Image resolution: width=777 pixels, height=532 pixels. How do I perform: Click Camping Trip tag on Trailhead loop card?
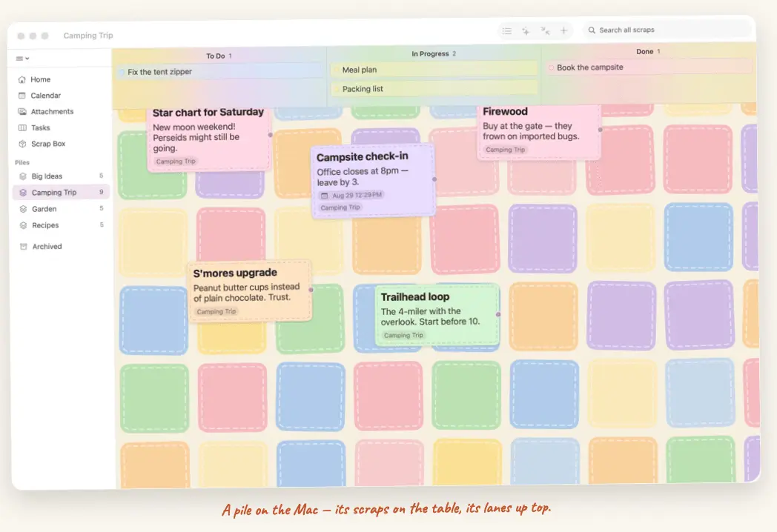pyautogui.click(x=403, y=336)
